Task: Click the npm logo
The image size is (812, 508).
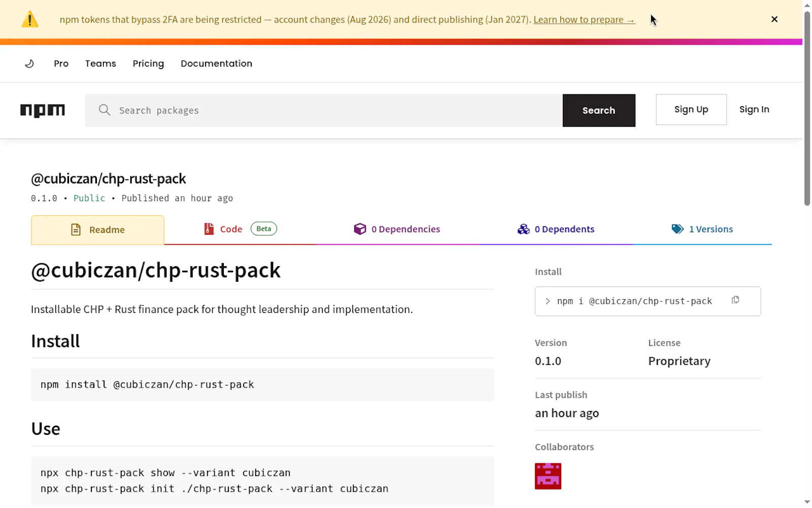Action: [43, 110]
